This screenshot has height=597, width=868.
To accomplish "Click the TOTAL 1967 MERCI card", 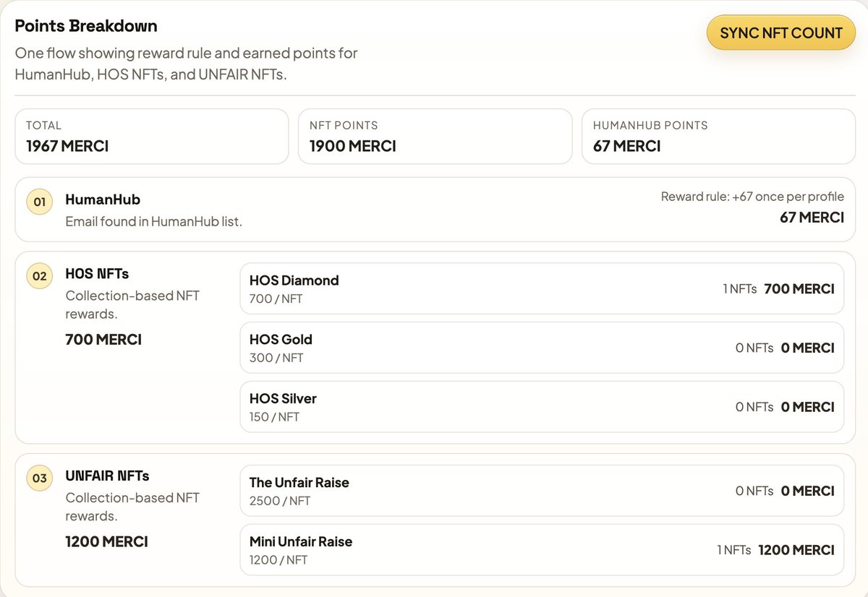I will (x=152, y=137).
